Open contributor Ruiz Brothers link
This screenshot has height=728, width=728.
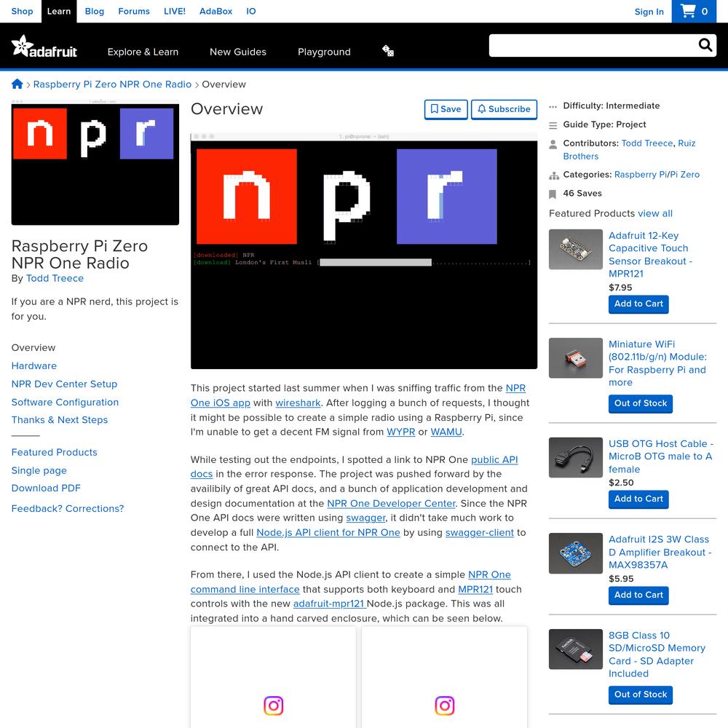629,149
